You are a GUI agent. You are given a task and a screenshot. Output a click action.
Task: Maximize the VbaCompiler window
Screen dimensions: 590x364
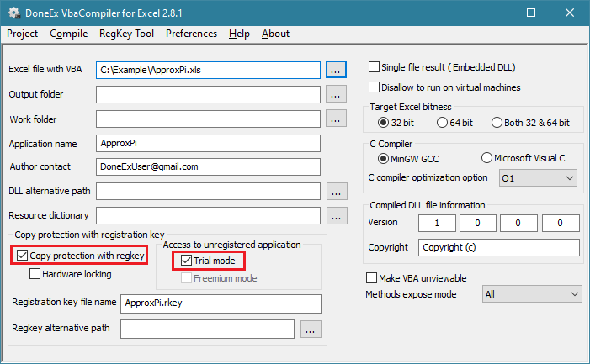(x=531, y=13)
